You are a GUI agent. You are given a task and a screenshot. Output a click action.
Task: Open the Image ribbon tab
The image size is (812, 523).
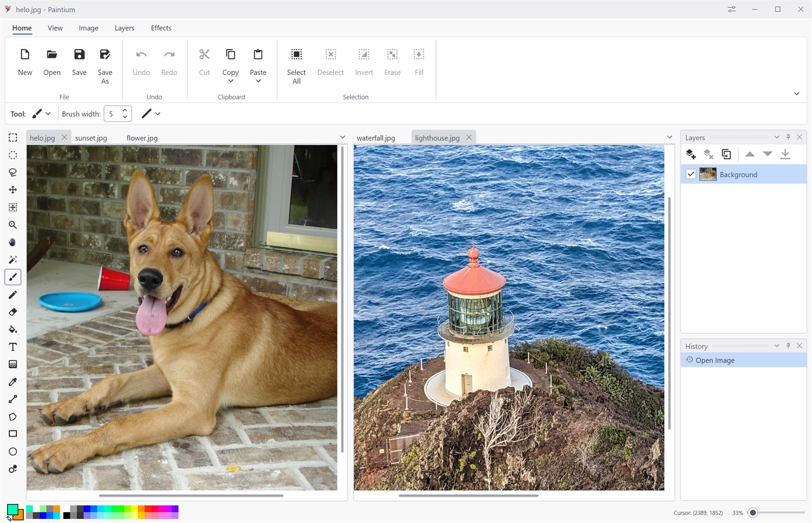coord(88,28)
